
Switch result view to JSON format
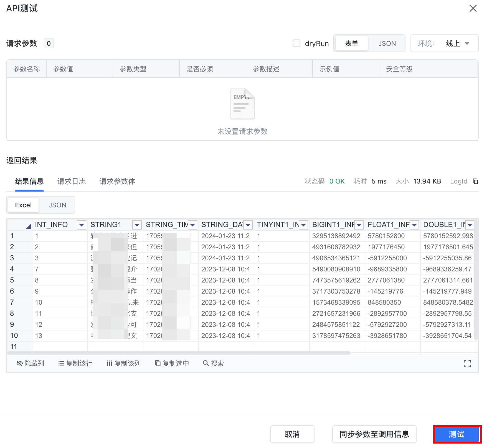click(x=57, y=205)
